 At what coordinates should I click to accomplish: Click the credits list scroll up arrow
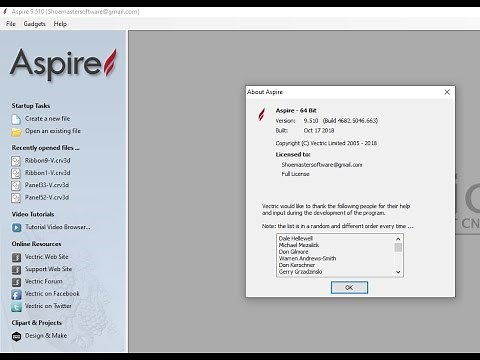398,239
